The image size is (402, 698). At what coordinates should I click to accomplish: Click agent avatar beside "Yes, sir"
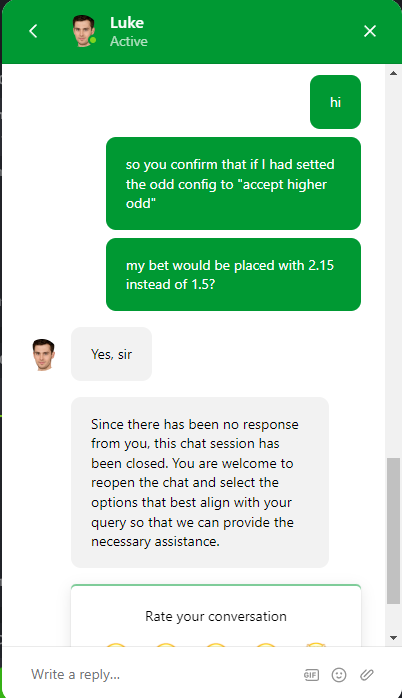click(x=43, y=354)
